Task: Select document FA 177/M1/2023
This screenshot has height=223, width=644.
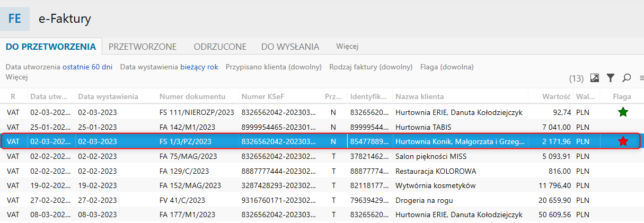Action: 187,215
